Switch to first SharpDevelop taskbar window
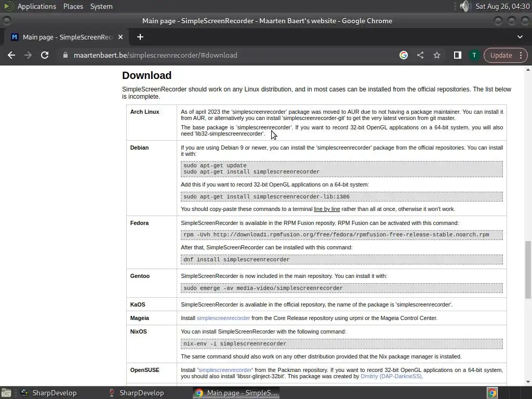The height and width of the screenshot is (399, 532). 48,393
